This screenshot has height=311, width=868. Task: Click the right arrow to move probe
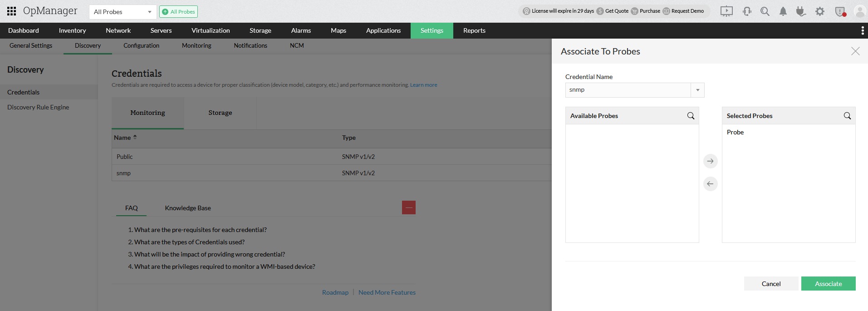coord(710,161)
